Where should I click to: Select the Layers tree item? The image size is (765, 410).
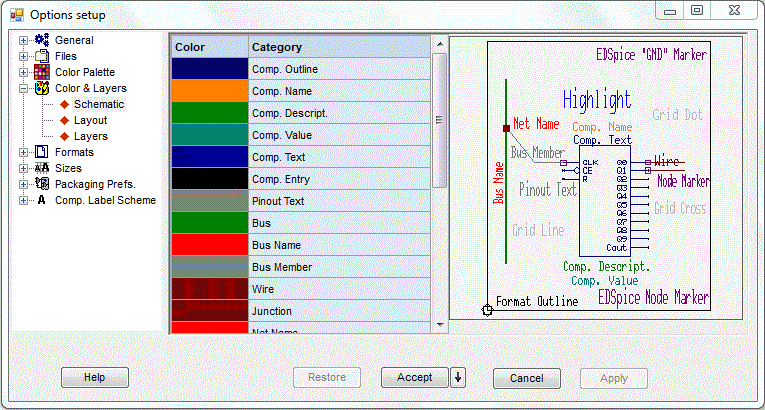(91, 137)
